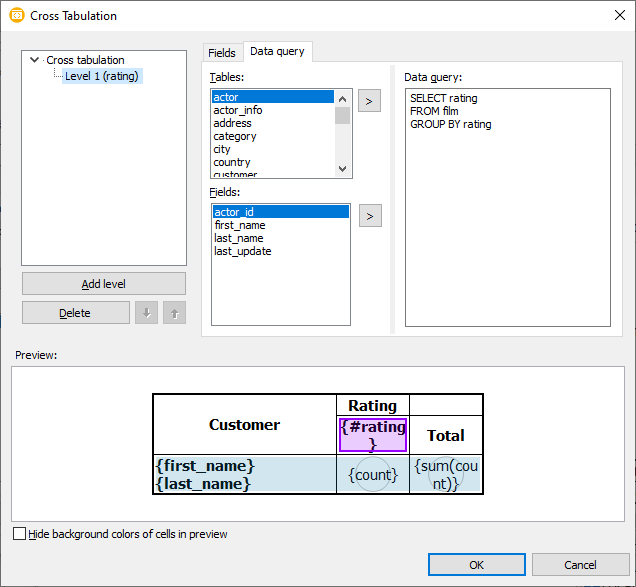
Task: Click in the Data query text area
Action: (507, 220)
